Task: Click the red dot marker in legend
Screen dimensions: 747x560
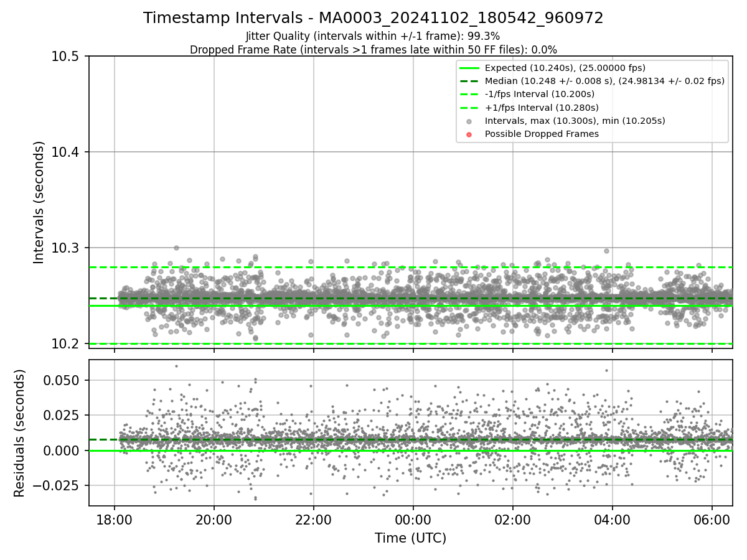Action: point(469,134)
